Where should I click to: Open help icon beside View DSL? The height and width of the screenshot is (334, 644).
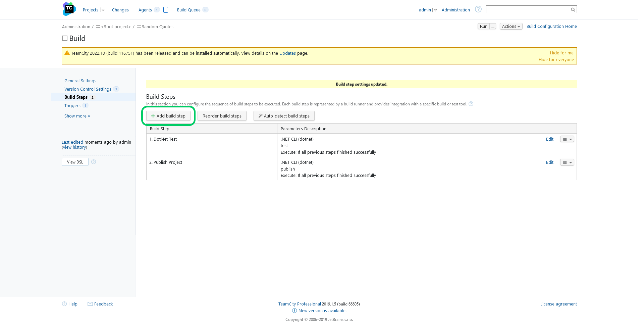[x=94, y=162]
